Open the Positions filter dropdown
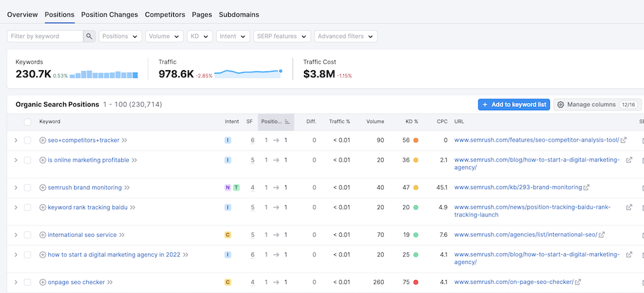644x293 pixels. [x=120, y=36]
